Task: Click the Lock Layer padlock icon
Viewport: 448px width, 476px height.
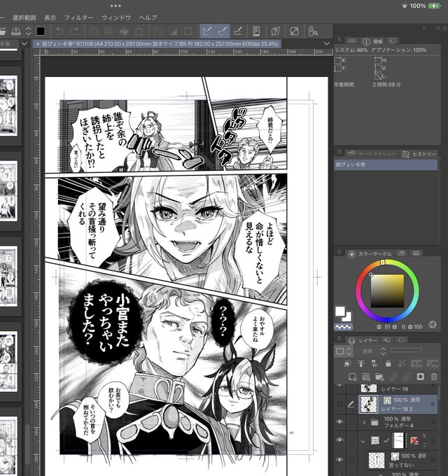Action: [388, 363]
